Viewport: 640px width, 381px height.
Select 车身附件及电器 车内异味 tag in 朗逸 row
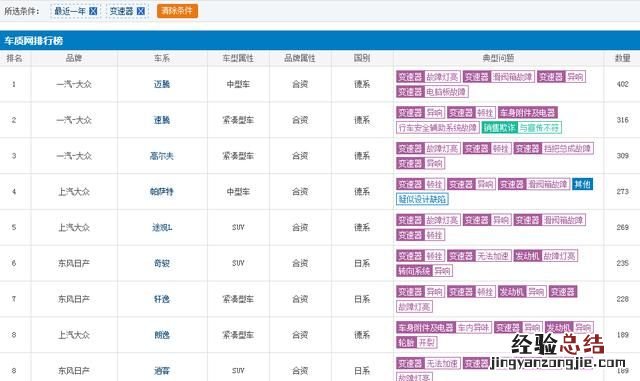(444, 328)
